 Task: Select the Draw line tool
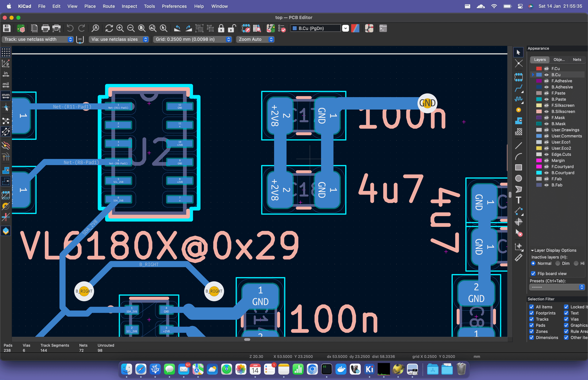pyautogui.click(x=518, y=146)
